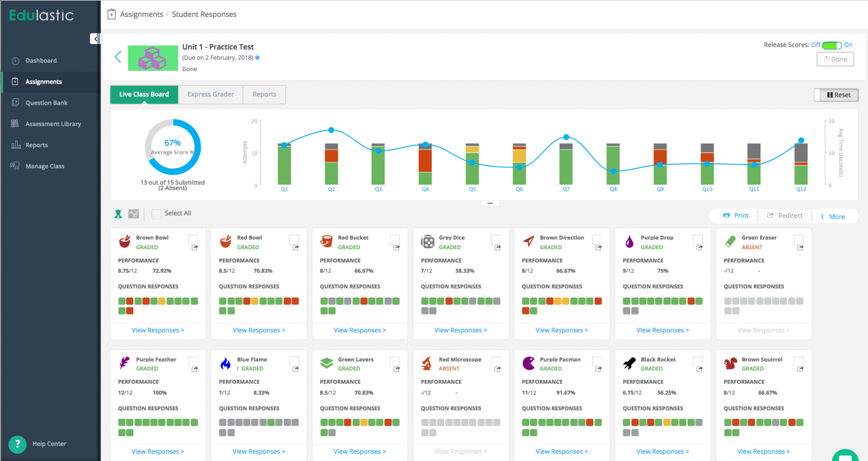The height and width of the screenshot is (461, 868).
Task: Enable the Select All checkbox
Action: (156, 214)
